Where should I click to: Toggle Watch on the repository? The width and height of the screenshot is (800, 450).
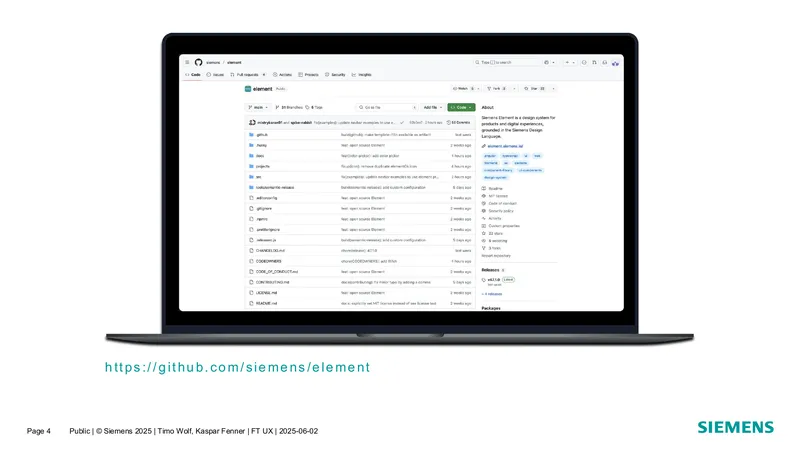pyautogui.click(x=463, y=89)
